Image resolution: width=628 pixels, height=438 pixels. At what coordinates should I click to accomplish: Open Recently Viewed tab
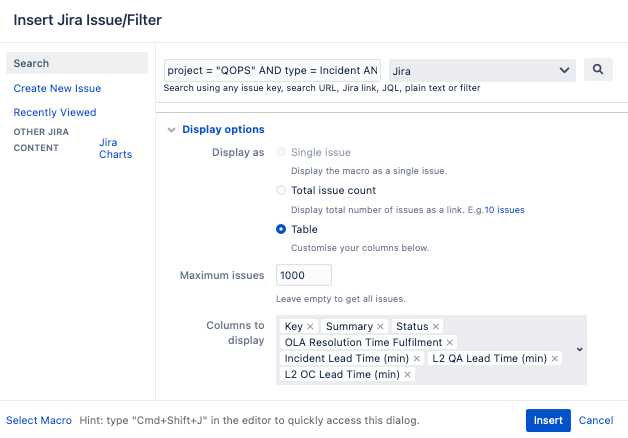click(x=55, y=113)
